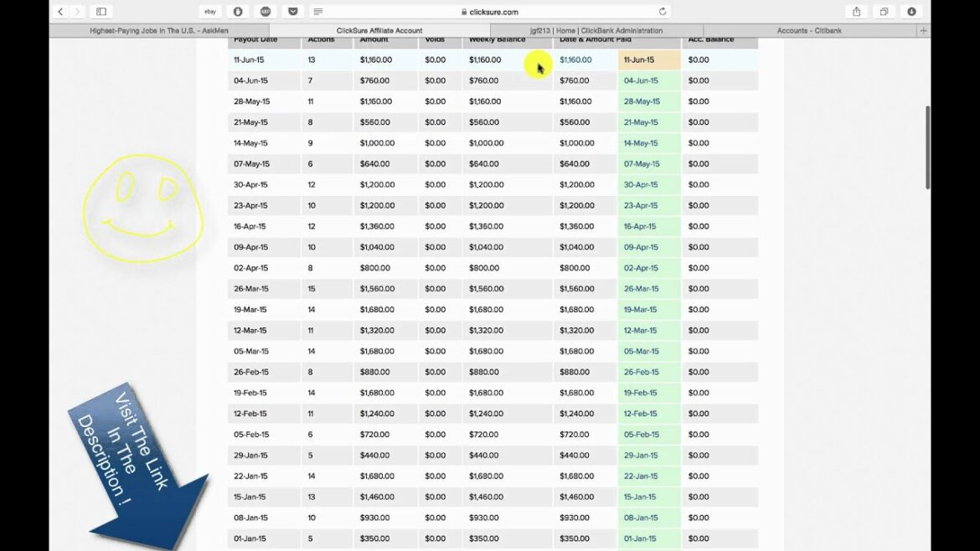Open the Downloads icon
This screenshot has width=980, height=551.
(911, 12)
